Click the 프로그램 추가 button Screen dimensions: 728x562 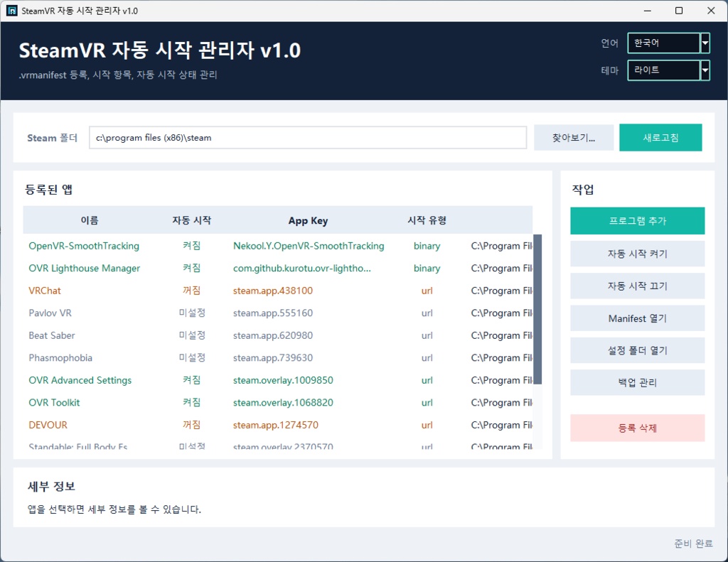coord(638,221)
